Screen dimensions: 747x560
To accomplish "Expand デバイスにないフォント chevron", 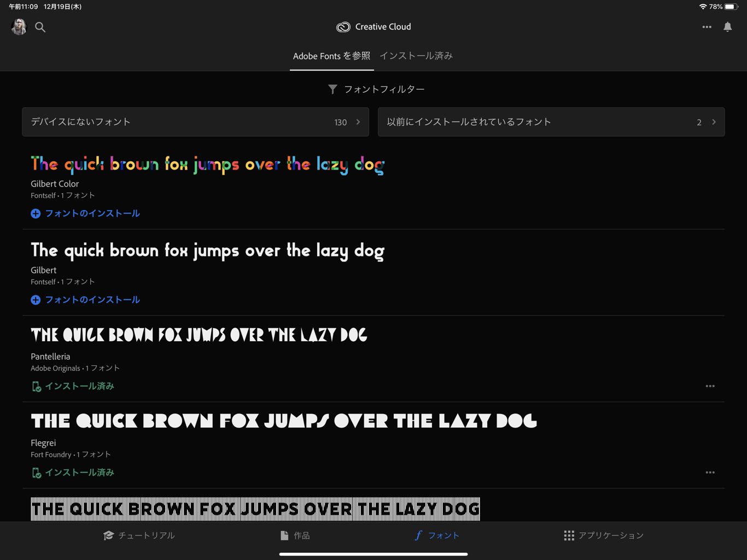I will (358, 122).
